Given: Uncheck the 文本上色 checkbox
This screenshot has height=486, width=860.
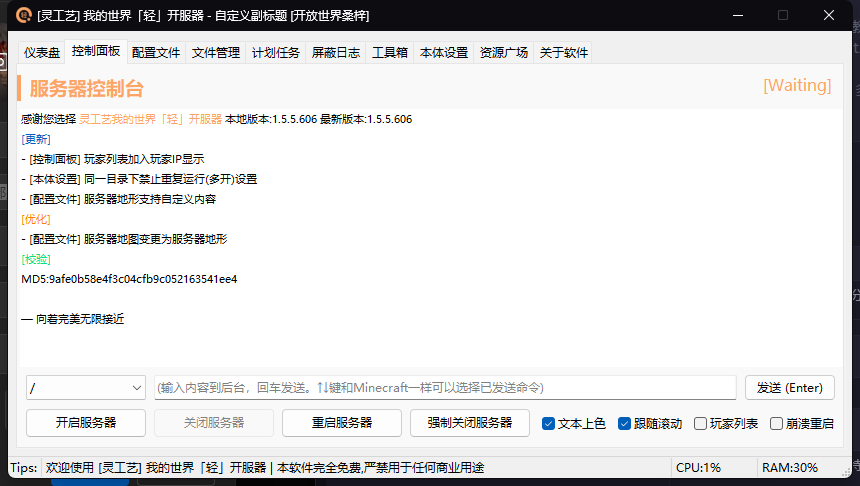Looking at the screenshot, I should pos(549,424).
